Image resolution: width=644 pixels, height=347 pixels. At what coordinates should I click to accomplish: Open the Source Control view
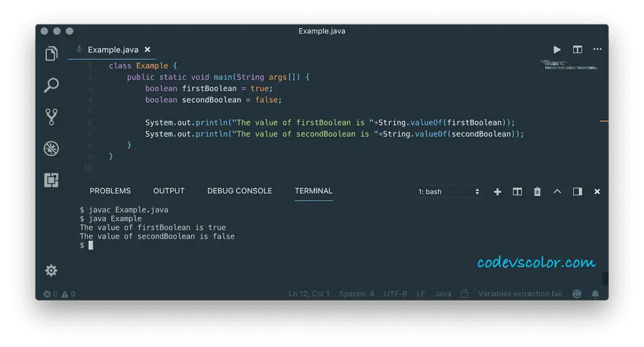(x=51, y=117)
